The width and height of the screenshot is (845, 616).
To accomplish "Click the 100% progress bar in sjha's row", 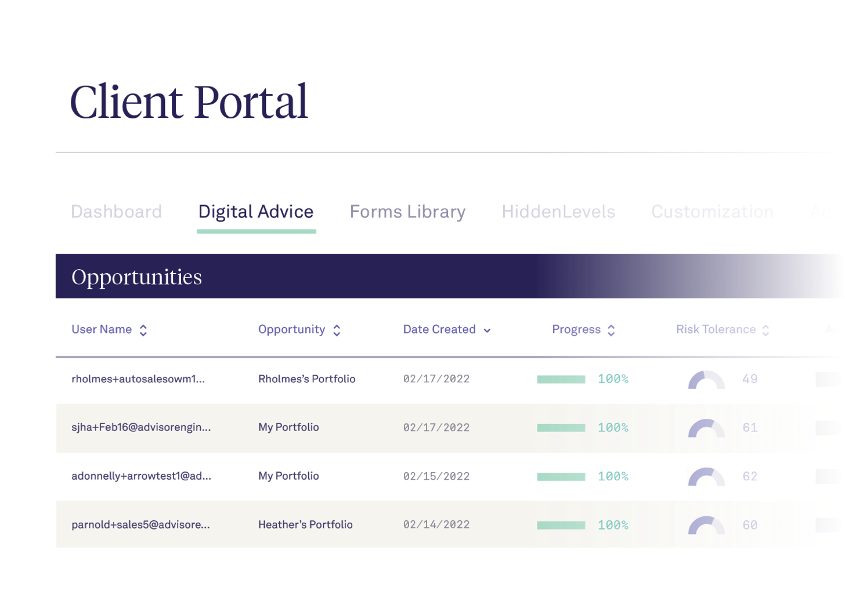I will coord(562,428).
